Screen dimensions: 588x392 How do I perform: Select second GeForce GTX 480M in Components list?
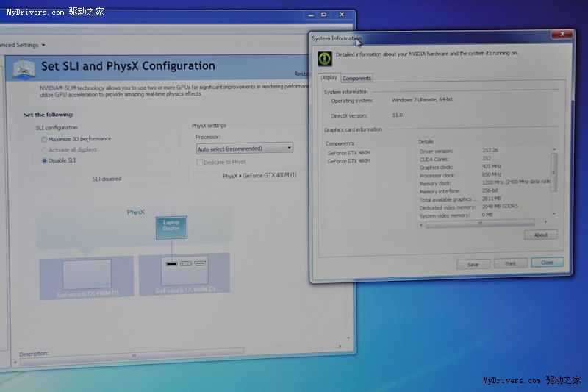click(348, 161)
